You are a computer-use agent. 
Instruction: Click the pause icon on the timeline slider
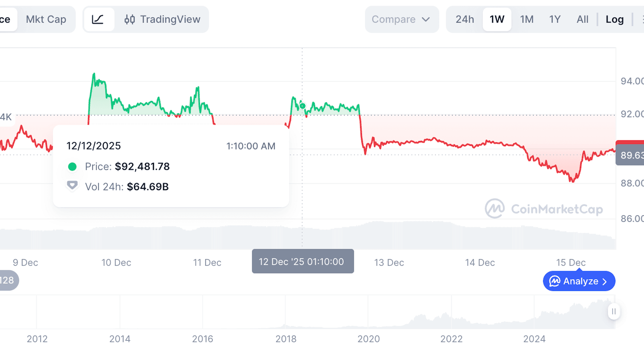pyautogui.click(x=614, y=311)
